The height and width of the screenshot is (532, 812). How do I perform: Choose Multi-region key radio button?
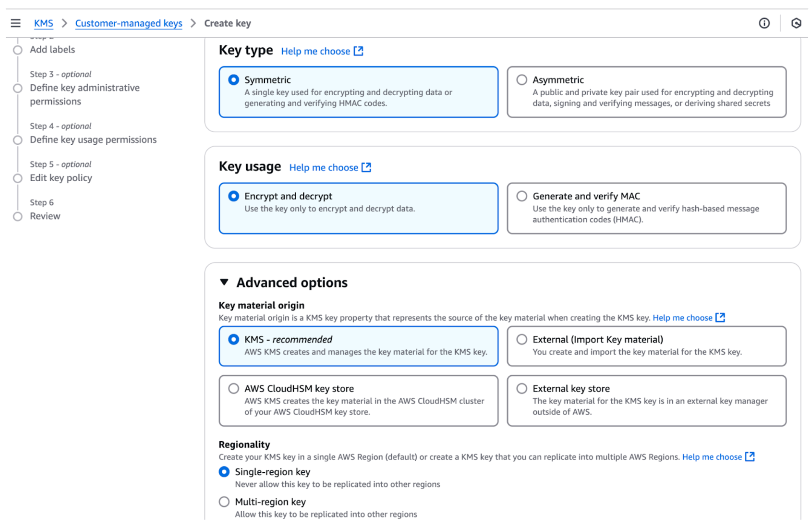(x=224, y=502)
